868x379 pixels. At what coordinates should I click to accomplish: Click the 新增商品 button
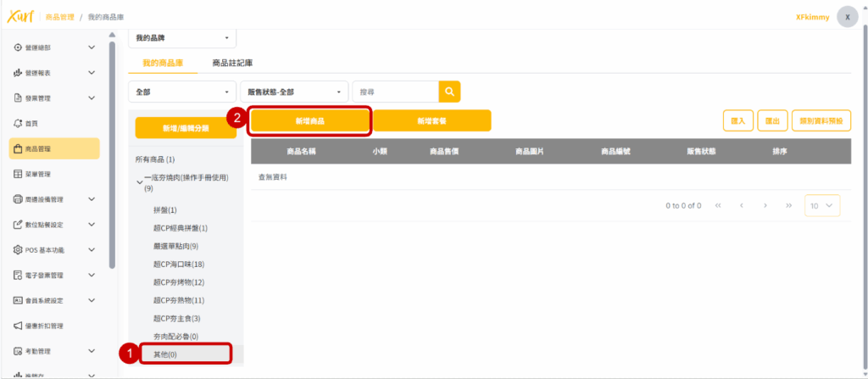click(309, 121)
